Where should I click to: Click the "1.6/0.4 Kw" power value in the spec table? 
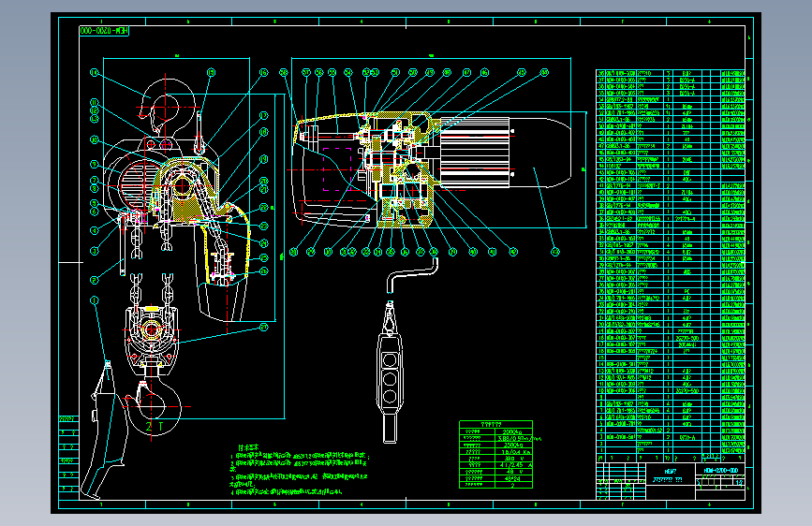pos(514,451)
